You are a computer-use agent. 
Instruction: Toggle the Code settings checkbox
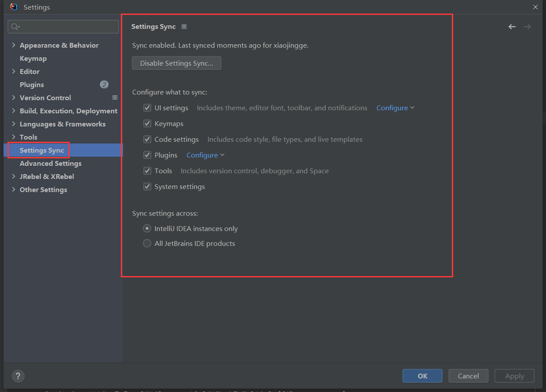[147, 140]
